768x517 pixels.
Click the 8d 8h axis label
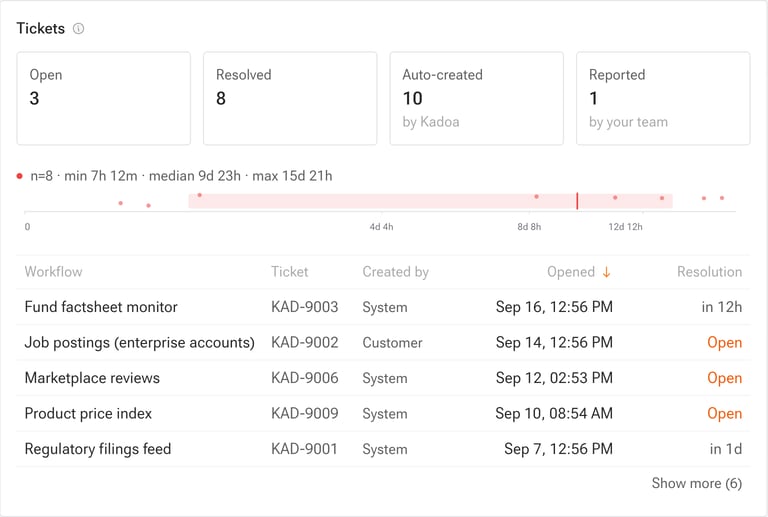529,227
